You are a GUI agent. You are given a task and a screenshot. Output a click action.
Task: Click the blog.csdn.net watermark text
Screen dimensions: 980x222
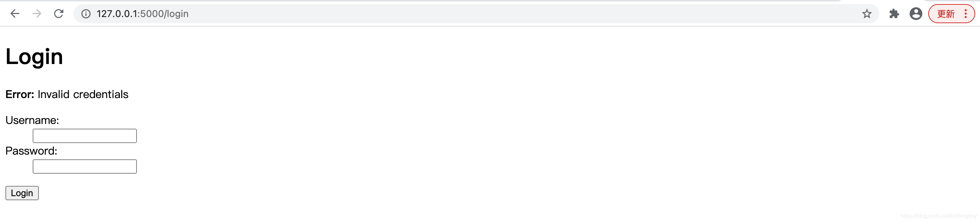point(938,216)
